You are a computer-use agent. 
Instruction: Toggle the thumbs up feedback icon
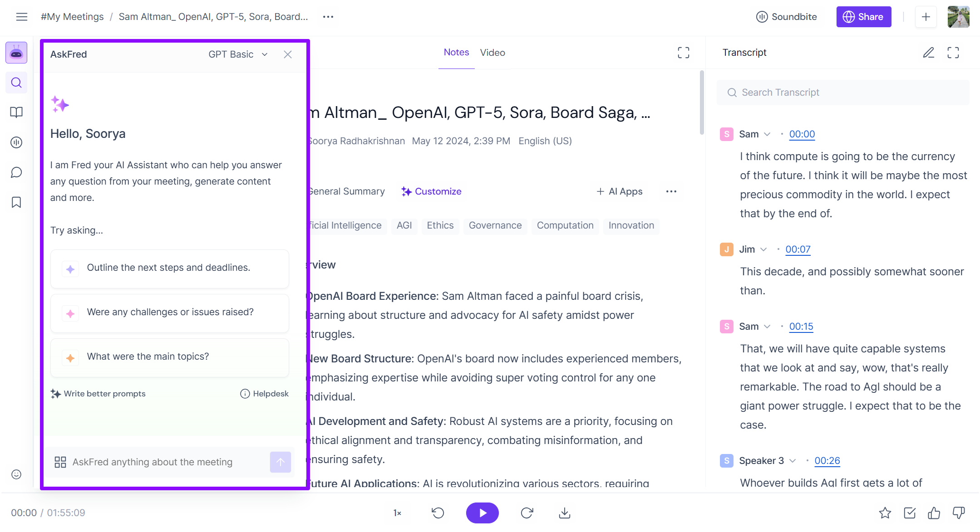(934, 513)
